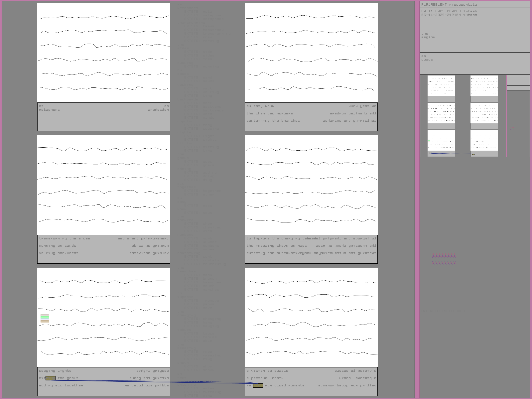
Task: Select the unmirrored 'walking backwards' text line
Action: (59, 253)
